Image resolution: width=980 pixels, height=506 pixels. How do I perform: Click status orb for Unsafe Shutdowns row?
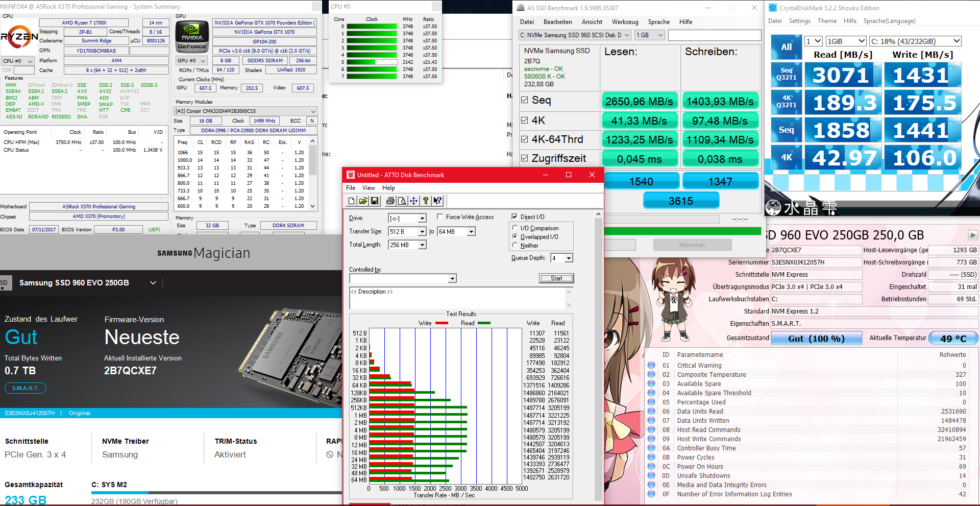click(651, 475)
